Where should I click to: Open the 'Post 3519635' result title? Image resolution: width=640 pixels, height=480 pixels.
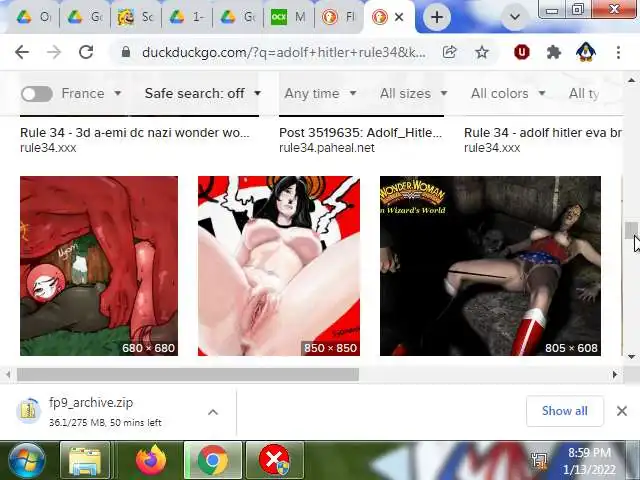(360, 133)
